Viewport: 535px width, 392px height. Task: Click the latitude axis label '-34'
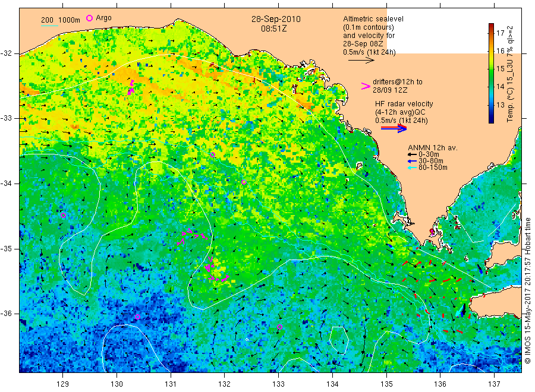coord(6,184)
